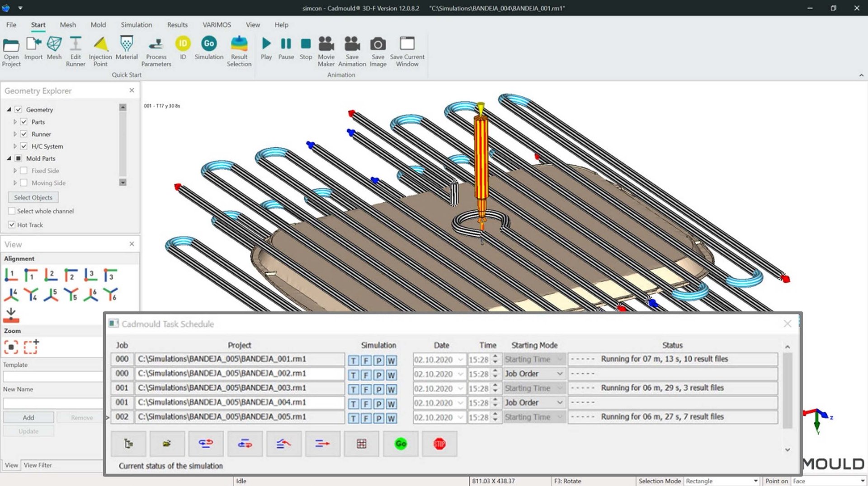Click the first tree icon button in Task Schedule

click(128, 444)
